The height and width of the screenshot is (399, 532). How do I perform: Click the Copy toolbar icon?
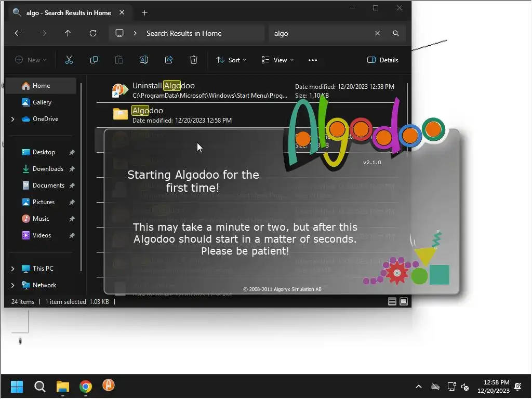94,60
